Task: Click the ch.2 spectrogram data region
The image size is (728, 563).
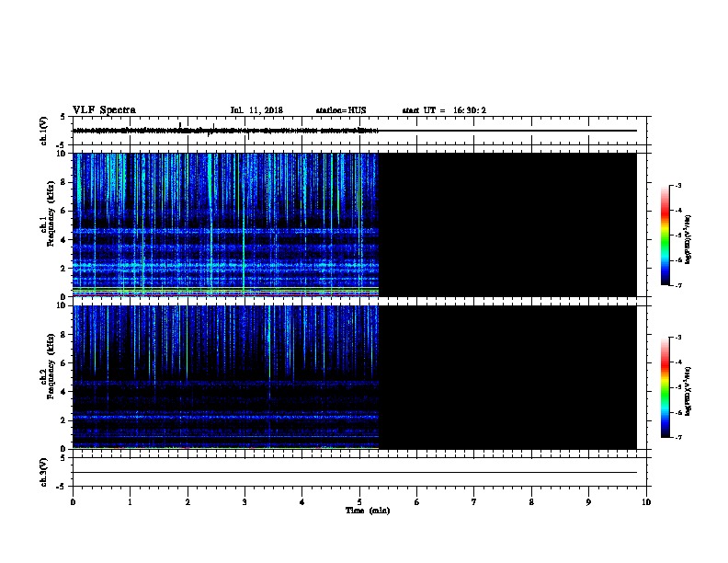Action: coord(355,377)
